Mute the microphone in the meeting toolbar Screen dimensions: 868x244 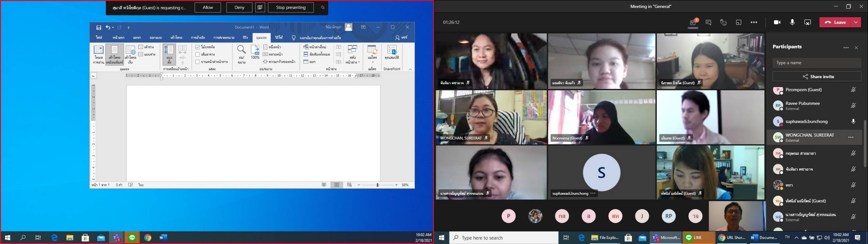click(x=792, y=22)
